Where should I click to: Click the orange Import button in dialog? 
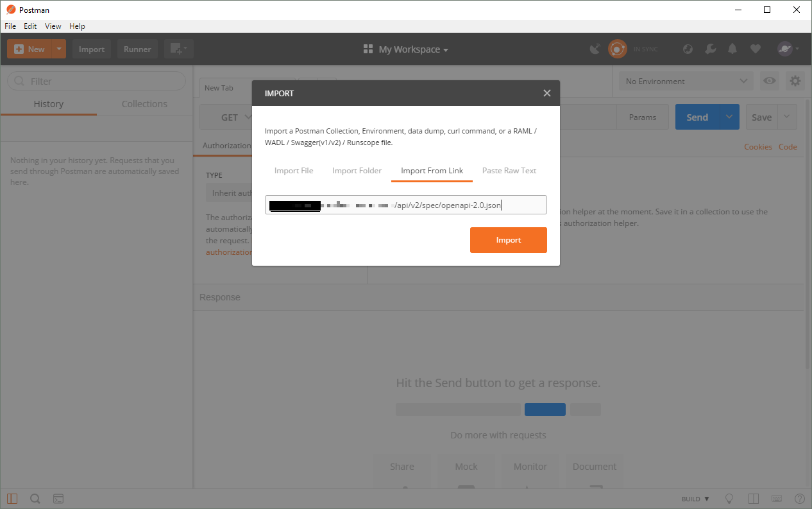509,240
